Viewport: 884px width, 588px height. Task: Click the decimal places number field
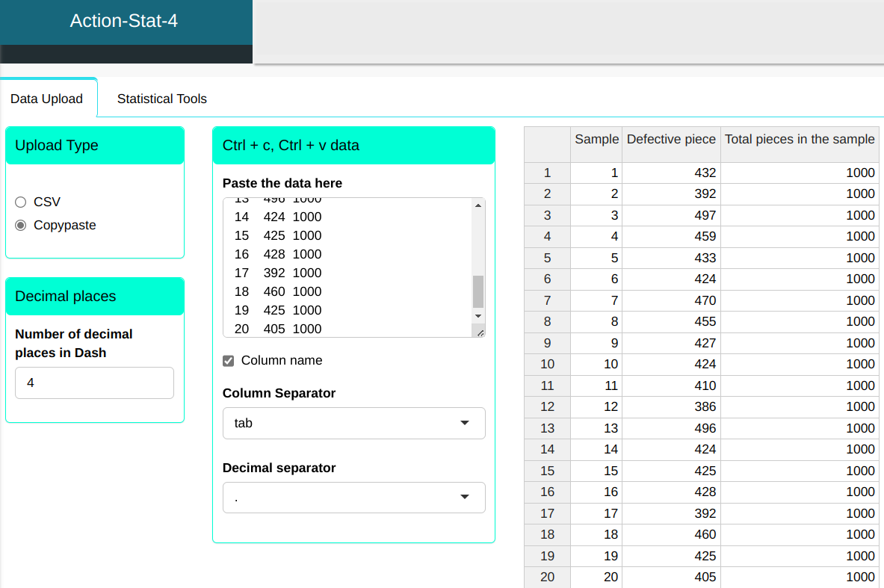94,383
